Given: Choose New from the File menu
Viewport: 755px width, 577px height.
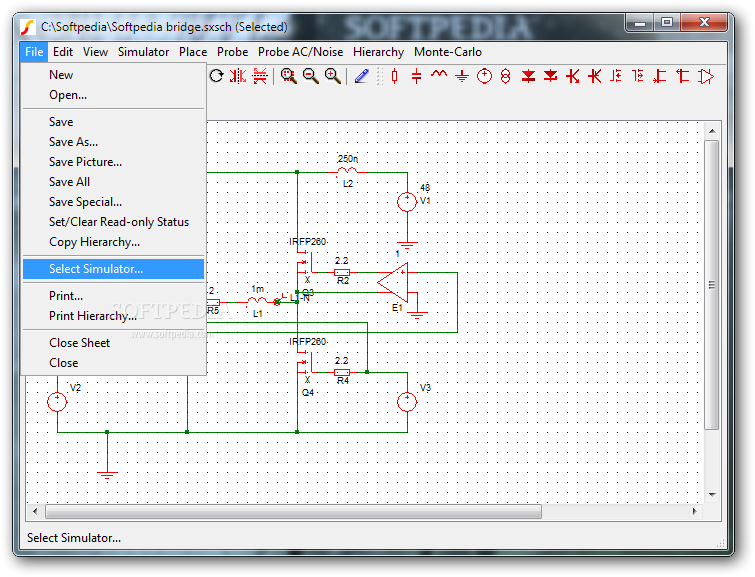Looking at the screenshot, I should pos(114,75).
